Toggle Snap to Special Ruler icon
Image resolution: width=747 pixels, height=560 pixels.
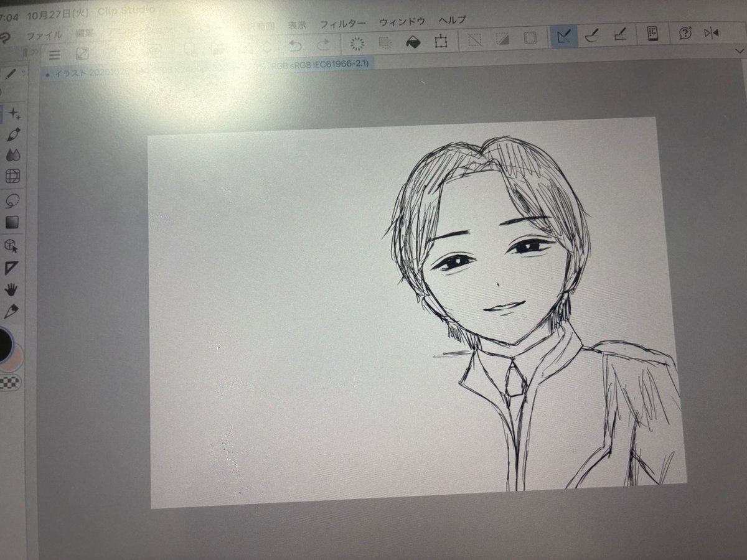pyautogui.click(x=592, y=35)
